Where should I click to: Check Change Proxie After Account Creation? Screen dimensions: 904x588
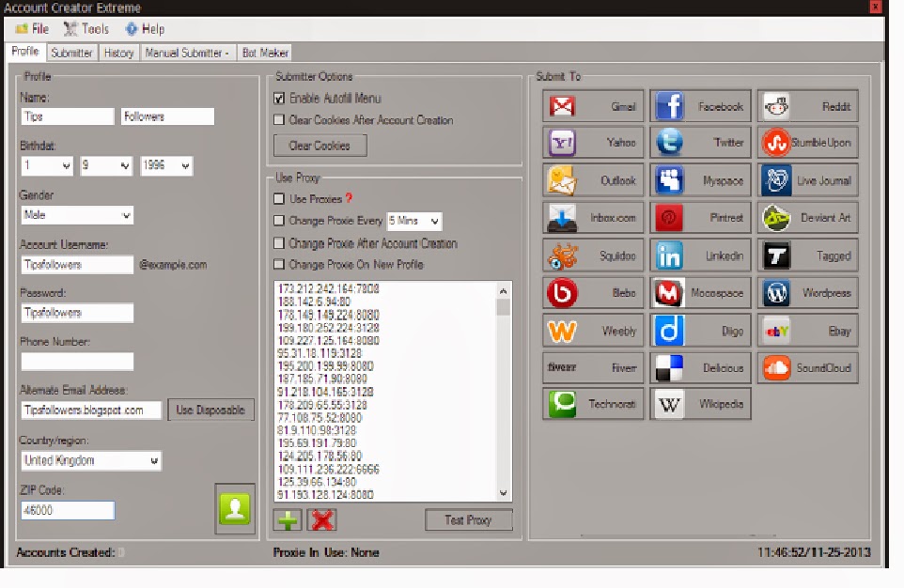[x=279, y=243]
